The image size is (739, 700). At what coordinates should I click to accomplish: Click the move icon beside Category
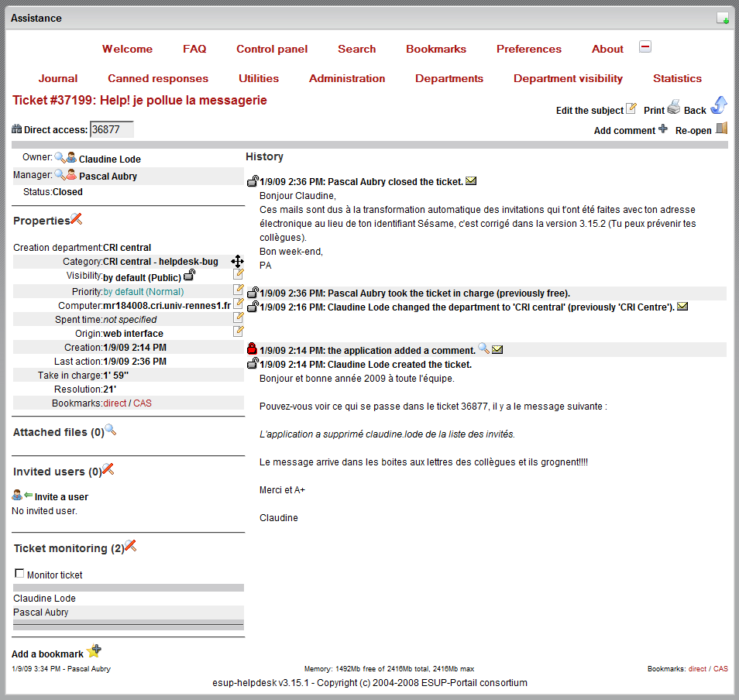point(238,262)
